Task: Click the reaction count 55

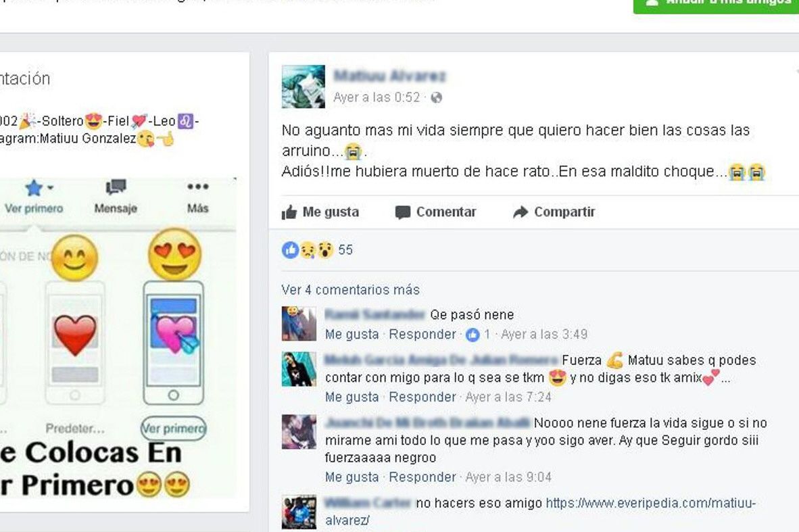Action: (x=345, y=249)
